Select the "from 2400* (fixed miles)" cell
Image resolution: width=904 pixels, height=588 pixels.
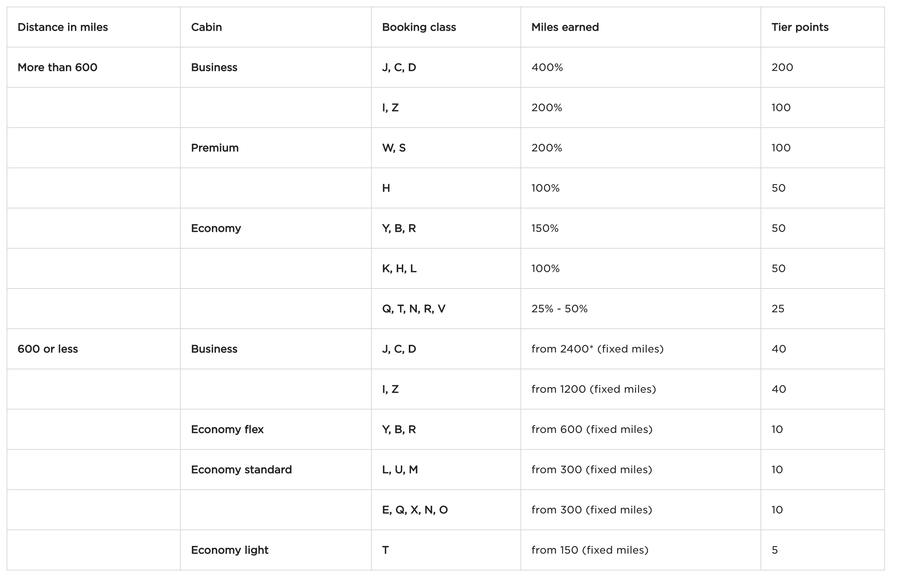point(597,349)
